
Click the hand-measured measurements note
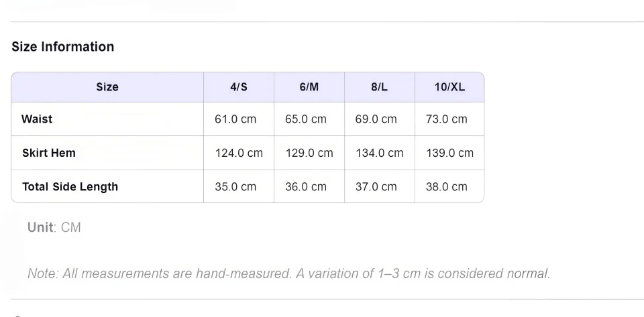(288, 273)
